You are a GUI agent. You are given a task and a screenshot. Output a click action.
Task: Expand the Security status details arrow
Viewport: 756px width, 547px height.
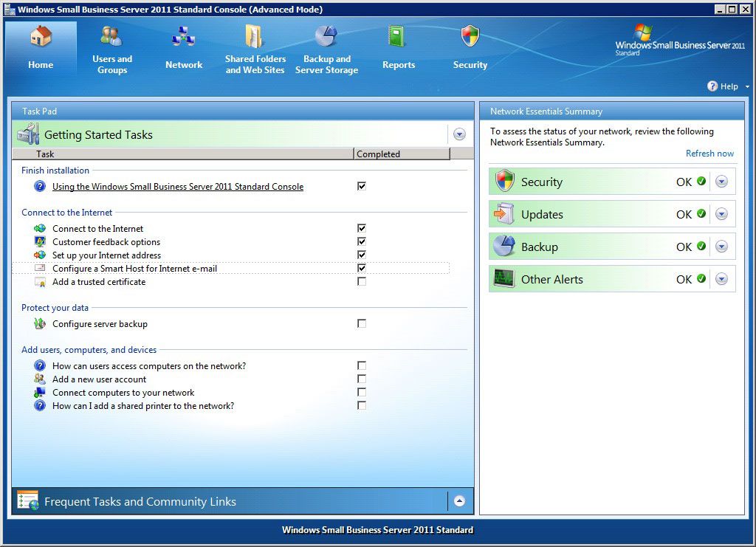721,182
